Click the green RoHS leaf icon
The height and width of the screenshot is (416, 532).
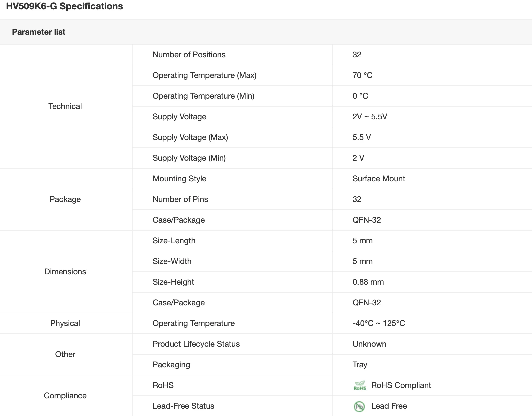360,386
